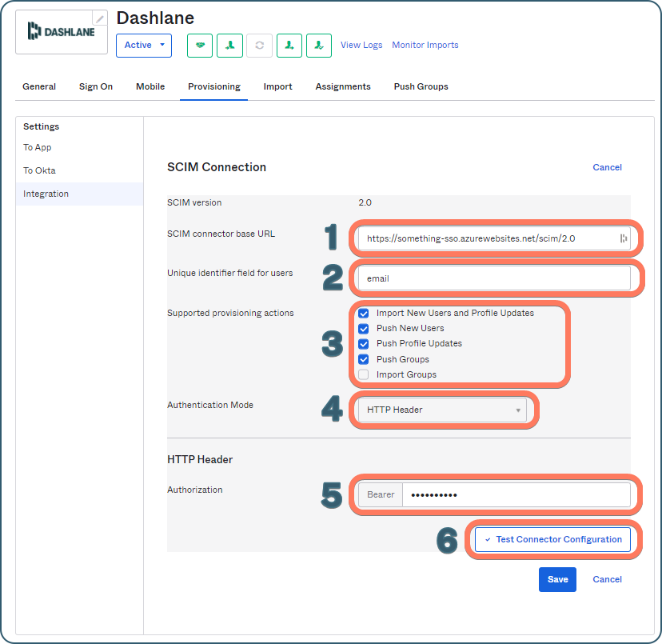662x644 pixels.
Task: Open the Mobile tab
Action: tap(150, 86)
